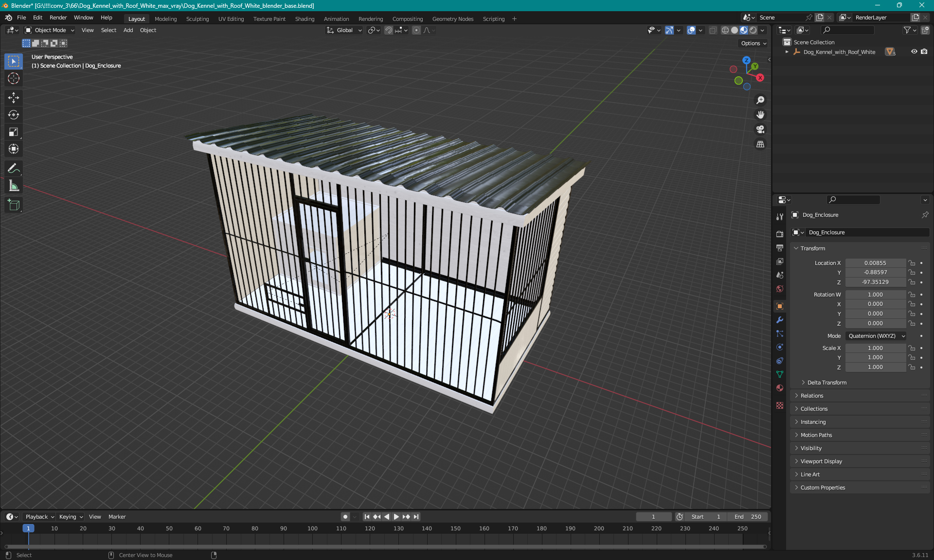Open the Add menu in viewport
Screen dimensions: 934x560
click(x=128, y=30)
